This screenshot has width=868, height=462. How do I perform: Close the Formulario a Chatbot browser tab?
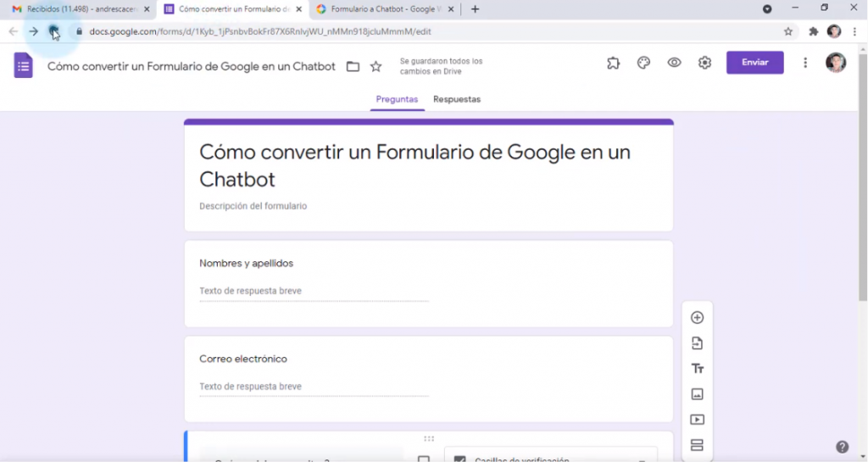(451, 9)
